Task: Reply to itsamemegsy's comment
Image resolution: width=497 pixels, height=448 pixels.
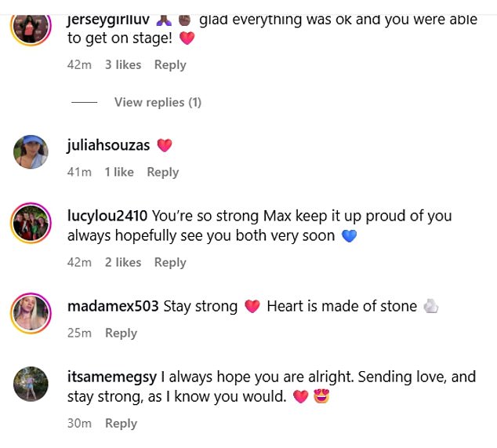Action: point(121,423)
